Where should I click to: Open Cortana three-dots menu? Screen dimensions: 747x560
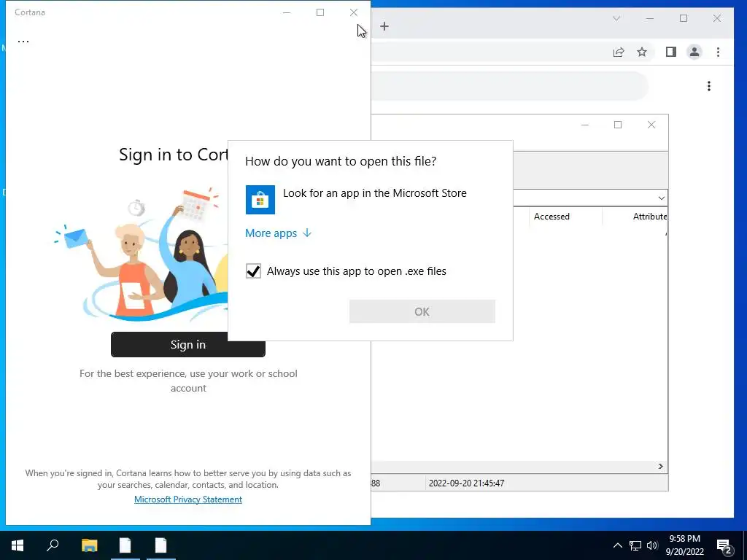click(23, 41)
